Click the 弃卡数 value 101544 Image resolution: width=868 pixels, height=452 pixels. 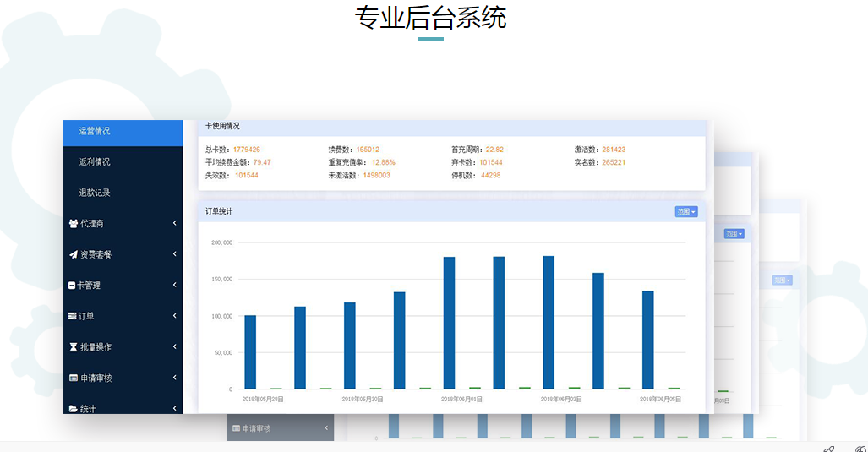490,162
